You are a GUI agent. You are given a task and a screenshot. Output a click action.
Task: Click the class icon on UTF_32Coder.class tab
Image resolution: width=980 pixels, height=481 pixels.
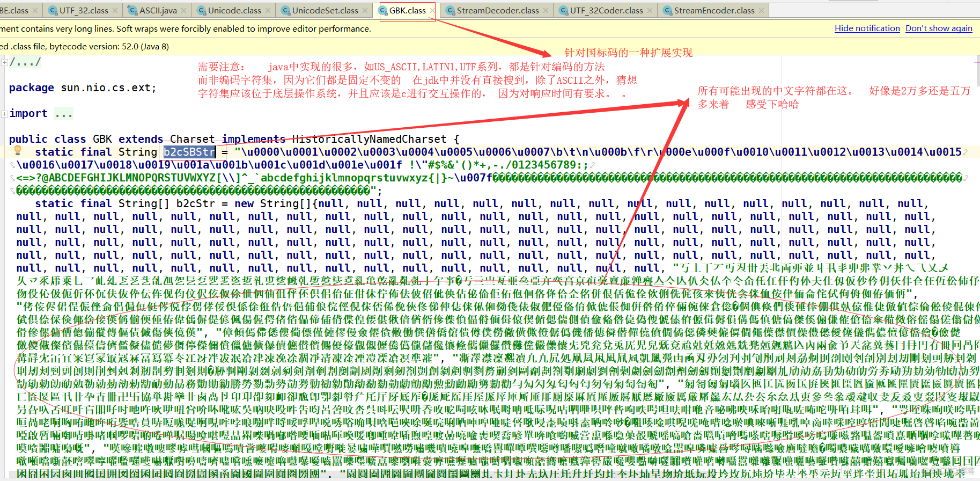click(563, 10)
